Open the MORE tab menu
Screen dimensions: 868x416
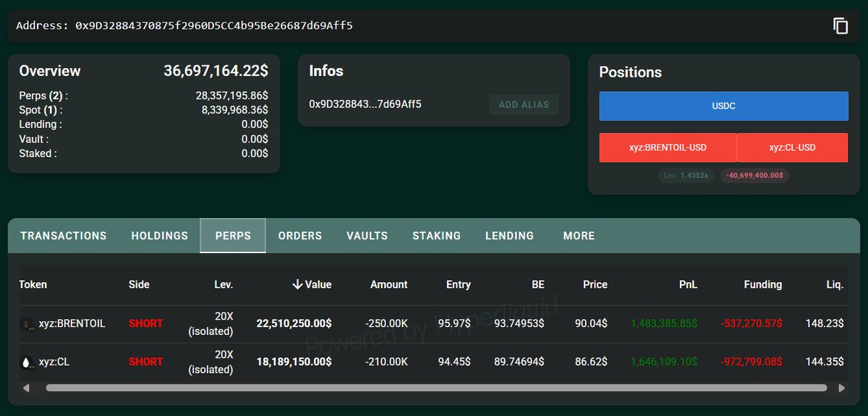(579, 236)
